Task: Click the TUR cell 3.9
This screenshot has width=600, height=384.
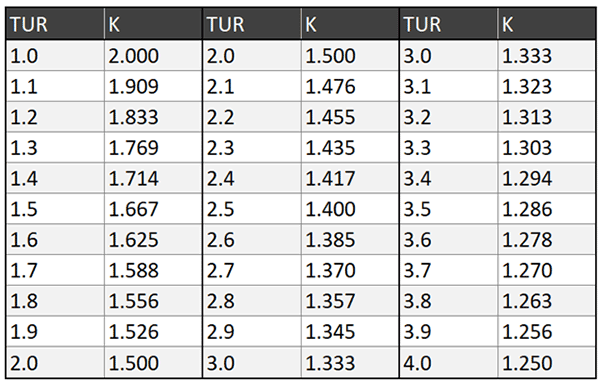Action: [x=448, y=332]
